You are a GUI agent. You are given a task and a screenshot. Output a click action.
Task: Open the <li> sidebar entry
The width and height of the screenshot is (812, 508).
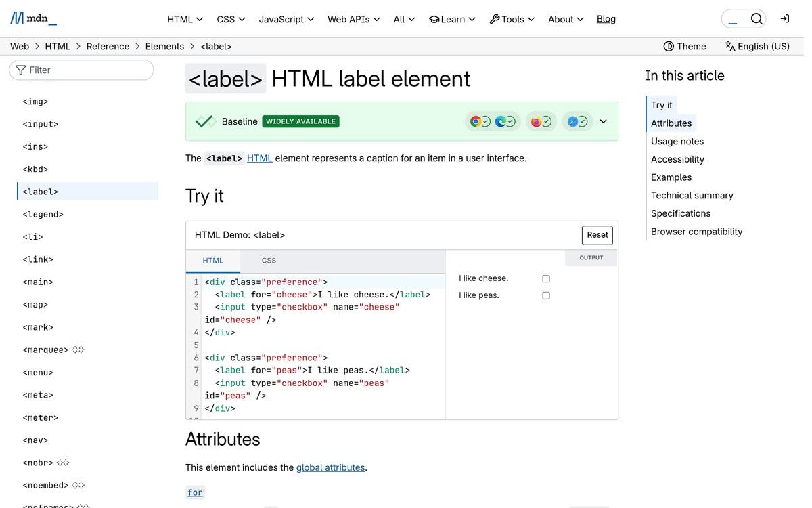(x=32, y=236)
